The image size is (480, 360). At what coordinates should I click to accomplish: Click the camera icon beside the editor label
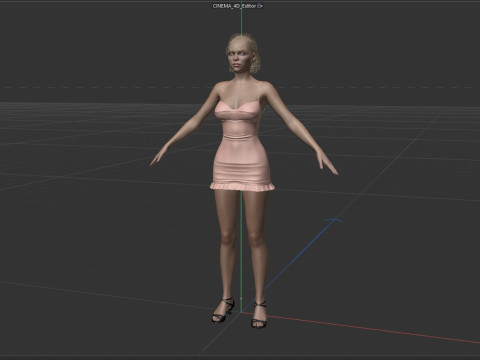click(260, 6)
